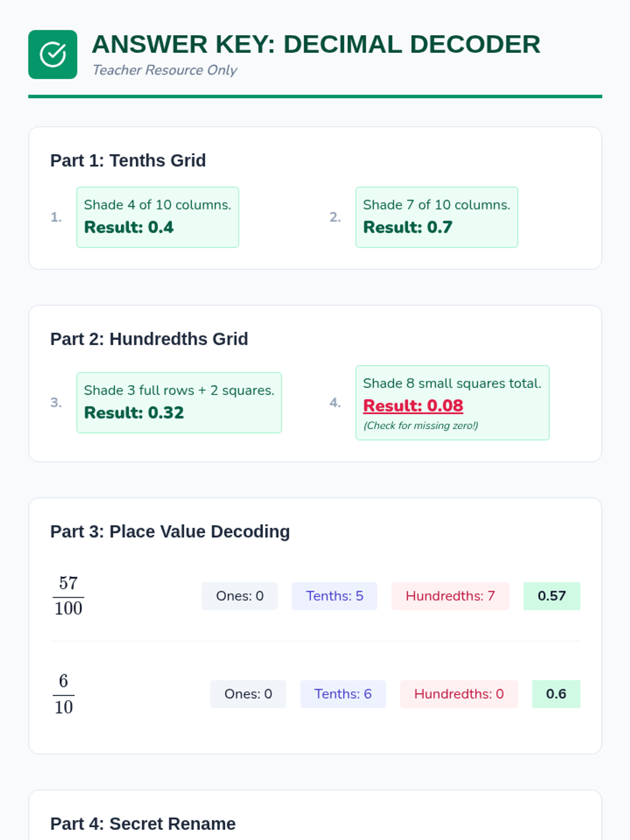The height and width of the screenshot is (840, 630).
Task: Click the 57/100 fraction
Action: [68, 596]
